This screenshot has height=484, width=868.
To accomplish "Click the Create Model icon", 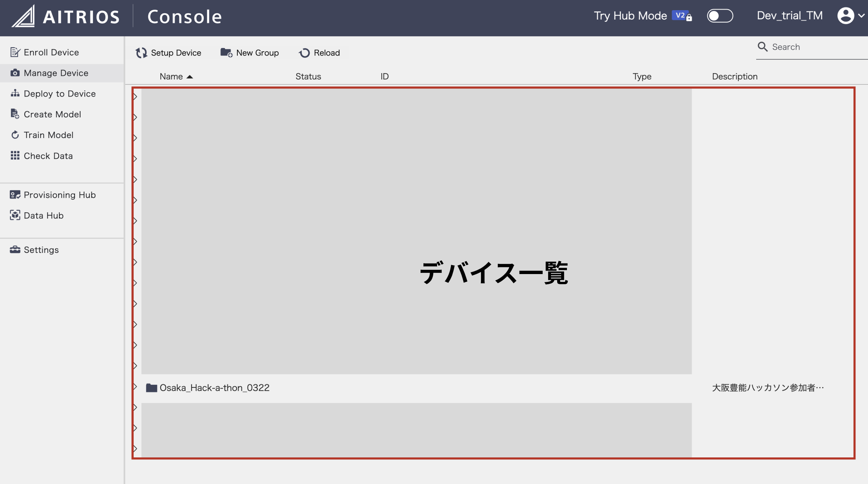I will point(15,114).
